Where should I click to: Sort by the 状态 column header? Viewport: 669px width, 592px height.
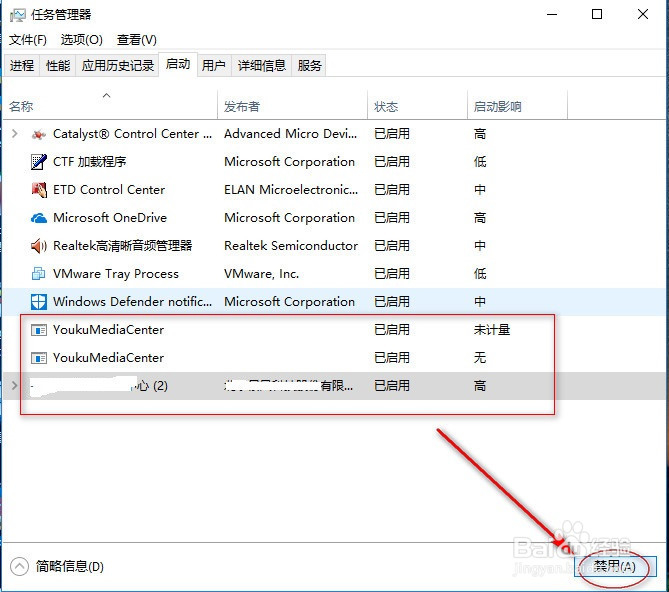coord(417,106)
